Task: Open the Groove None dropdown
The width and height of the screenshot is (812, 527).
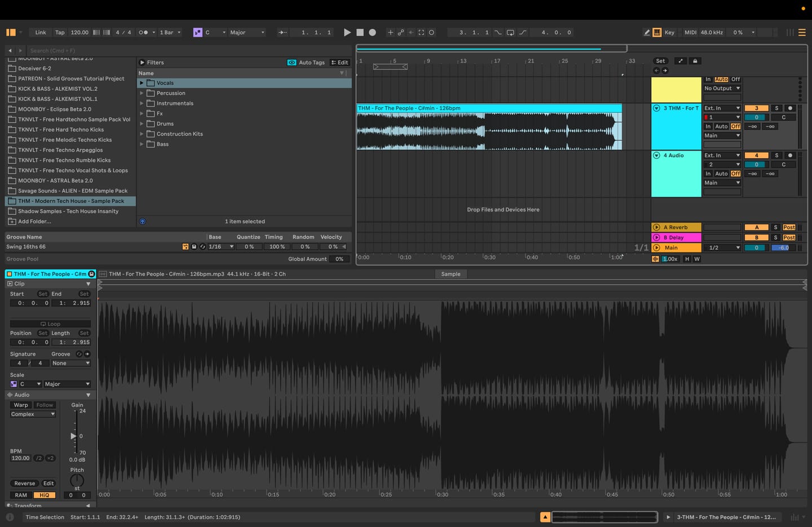Action: (70, 364)
